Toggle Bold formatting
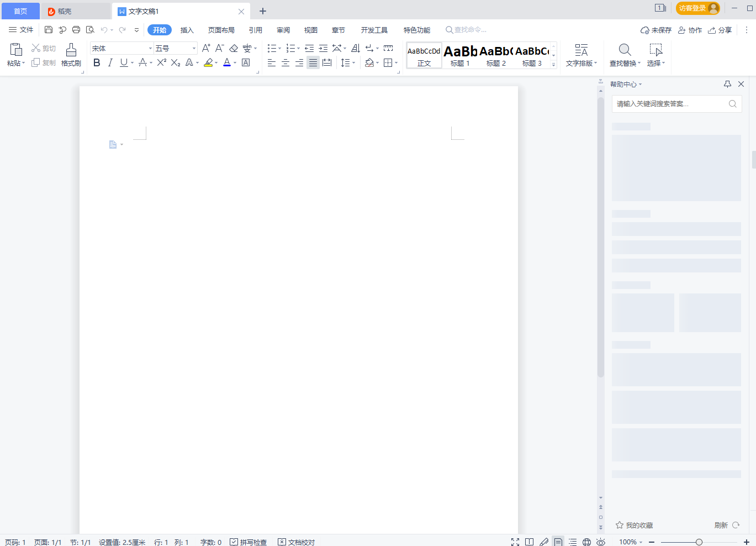Screen dimensions: 756x546 (x=97, y=62)
